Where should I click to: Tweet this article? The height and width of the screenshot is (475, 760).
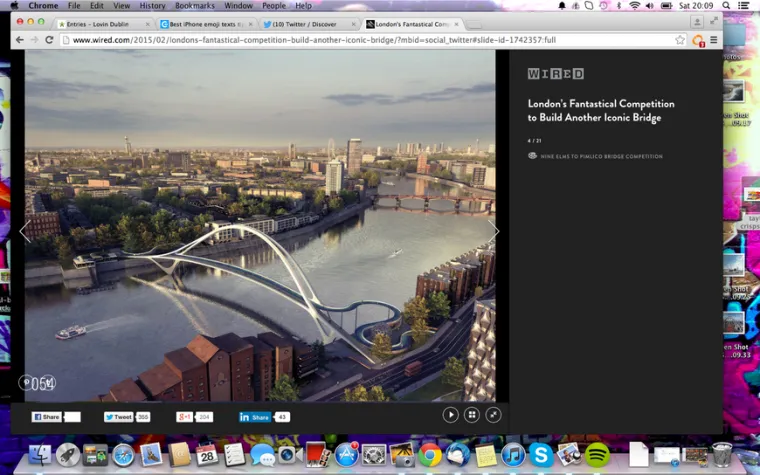coord(119,417)
